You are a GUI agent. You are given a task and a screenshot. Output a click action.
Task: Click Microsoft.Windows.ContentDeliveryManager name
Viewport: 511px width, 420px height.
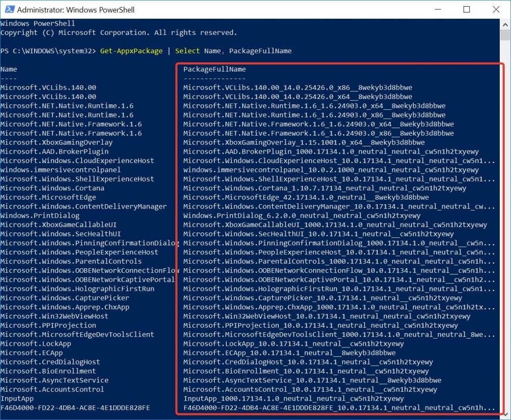pyautogui.click(x=83, y=206)
